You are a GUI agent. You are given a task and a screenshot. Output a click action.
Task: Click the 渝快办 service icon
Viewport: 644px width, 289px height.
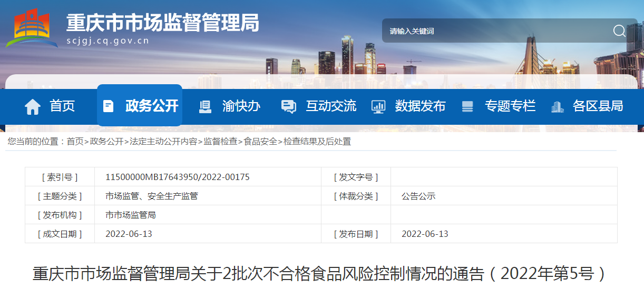pyautogui.click(x=205, y=106)
